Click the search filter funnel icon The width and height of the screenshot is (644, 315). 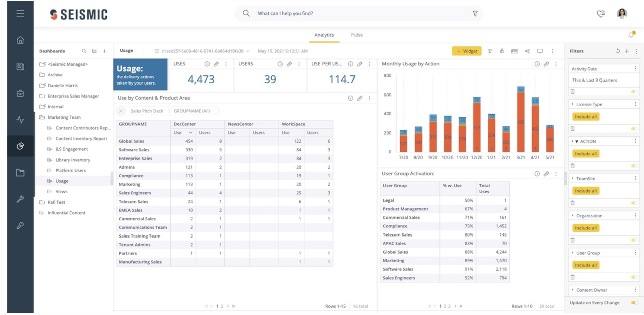click(475, 14)
